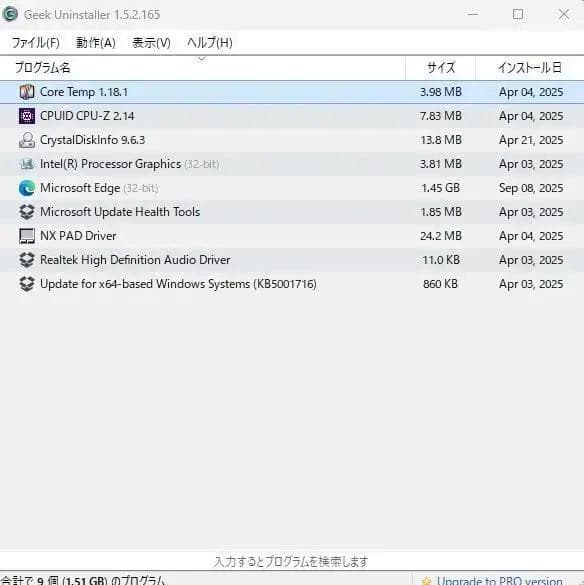The image size is (584, 585).
Task: Click the 7.83 MB size value
Action: pyautogui.click(x=441, y=116)
